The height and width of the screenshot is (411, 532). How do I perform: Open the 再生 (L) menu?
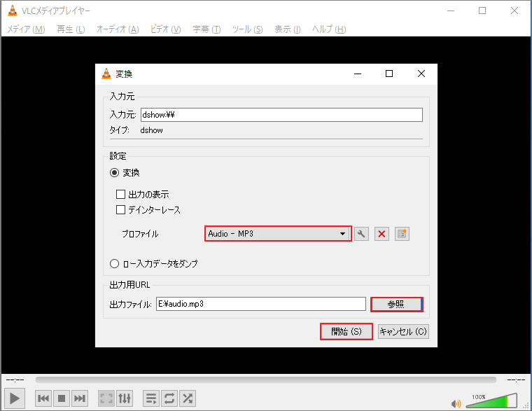[x=71, y=29]
